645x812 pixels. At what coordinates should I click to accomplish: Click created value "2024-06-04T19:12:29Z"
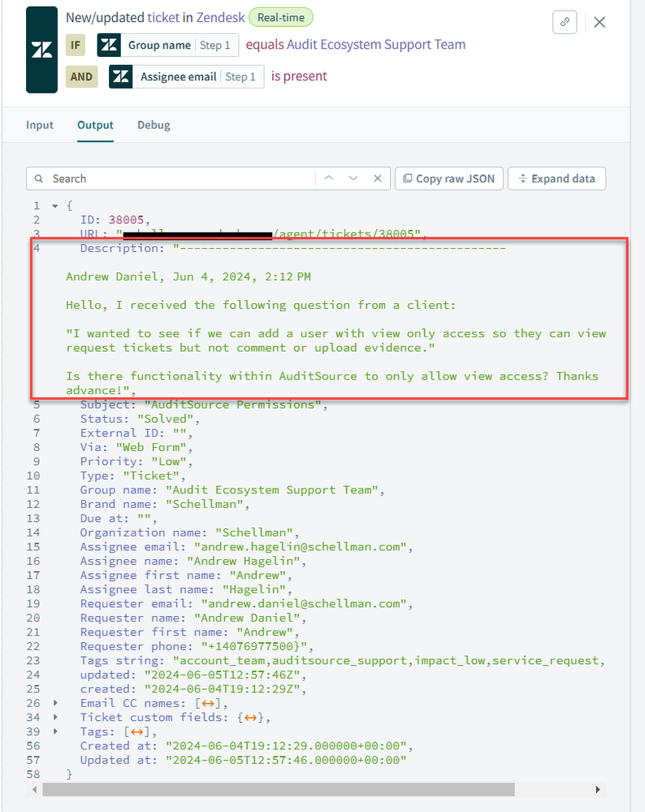click(x=222, y=688)
